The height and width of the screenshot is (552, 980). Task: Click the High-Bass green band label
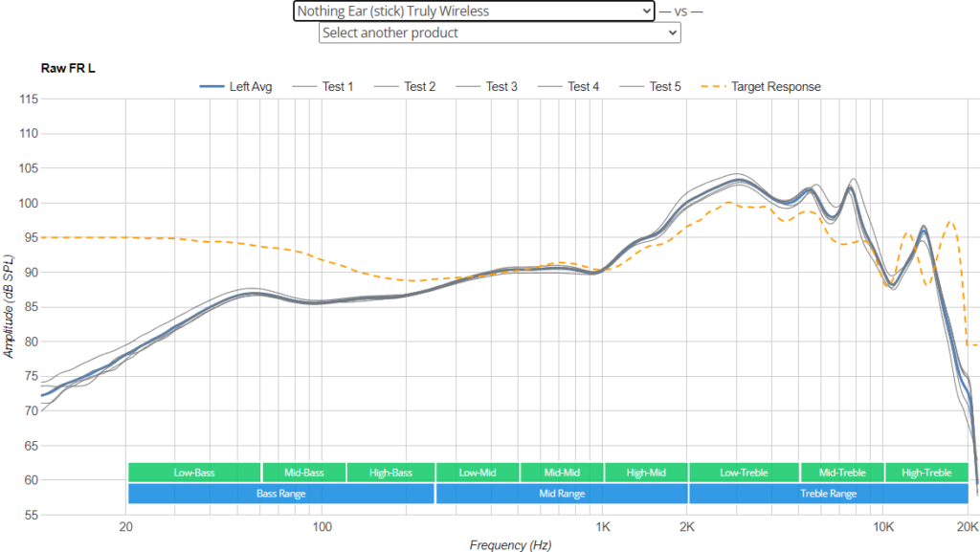[x=390, y=473]
